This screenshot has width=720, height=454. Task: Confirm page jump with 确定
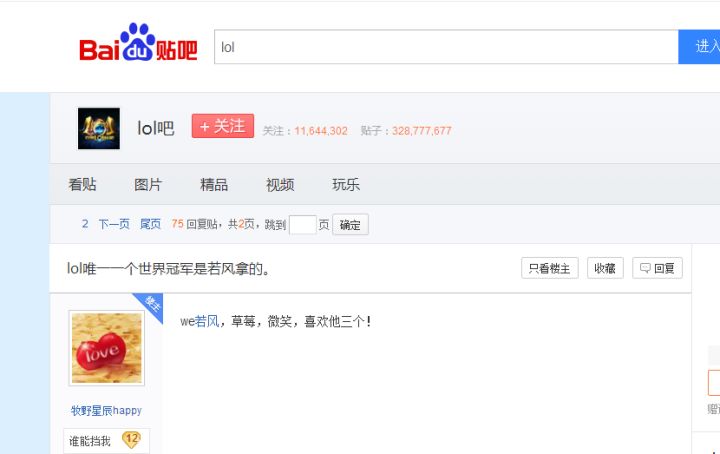350,224
